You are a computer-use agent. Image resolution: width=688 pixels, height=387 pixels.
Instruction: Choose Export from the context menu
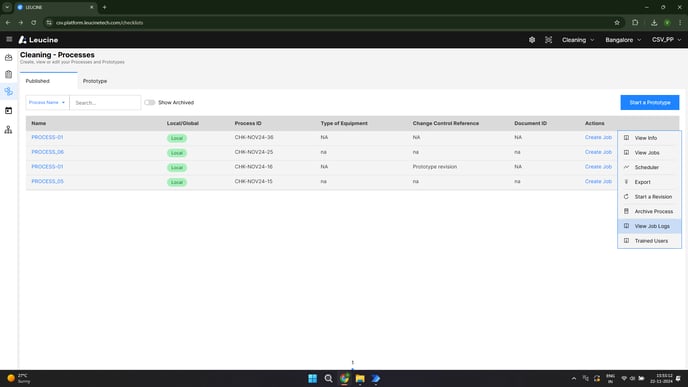pyautogui.click(x=649, y=182)
